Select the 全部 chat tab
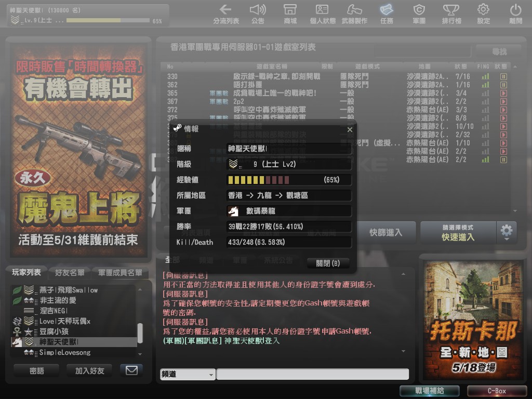Image resolution: width=532 pixels, height=399 pixels. click(172, 260)
